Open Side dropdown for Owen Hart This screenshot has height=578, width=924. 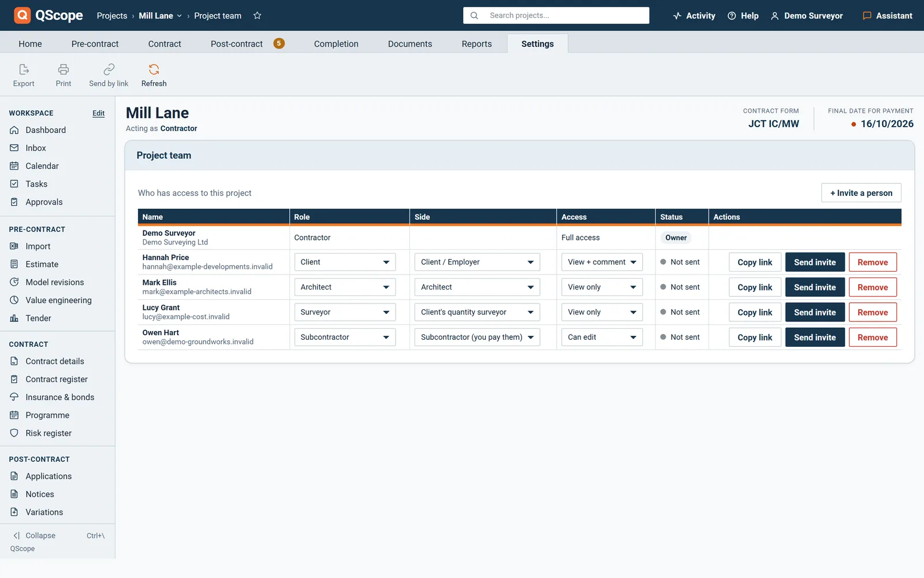tap(477, 337)
